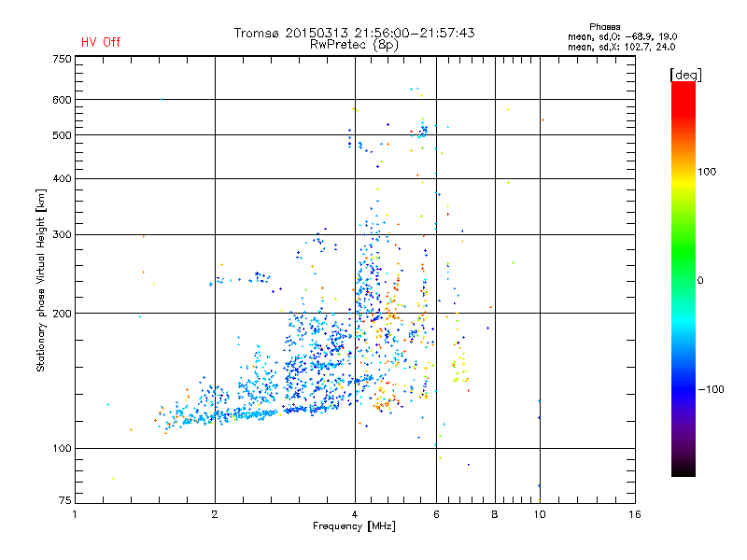The height and width of the screenshot is (560, 747).
Task: Click the y-axis label 'Stationary phase Virtual Height [km]'
Action: point(41,280)
